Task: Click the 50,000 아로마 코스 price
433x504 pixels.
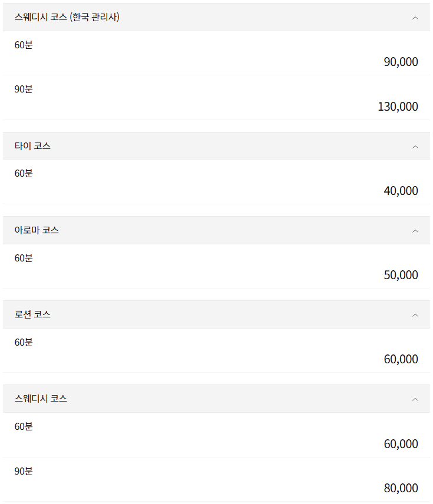Action: [401, 275]
